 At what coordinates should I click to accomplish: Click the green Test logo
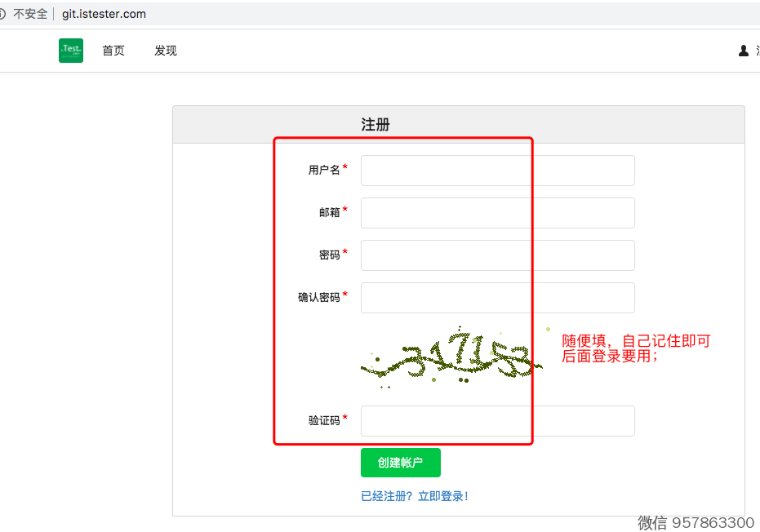point(71,51)
